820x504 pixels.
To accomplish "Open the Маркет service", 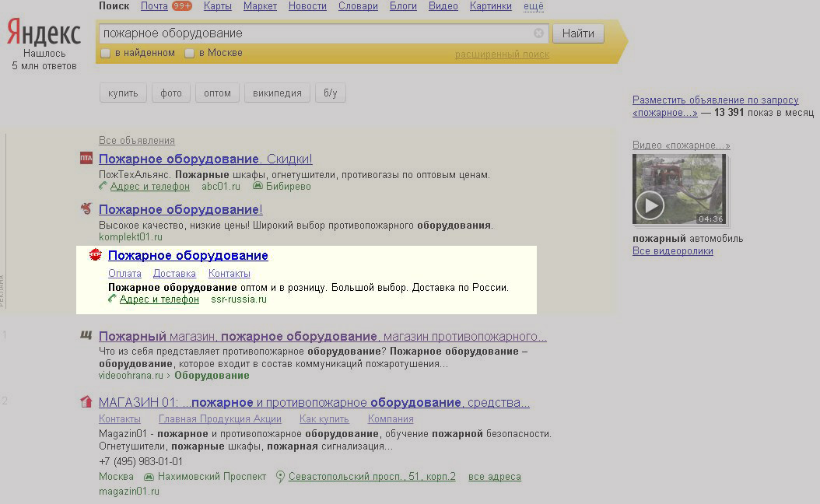I will point(260,6).
